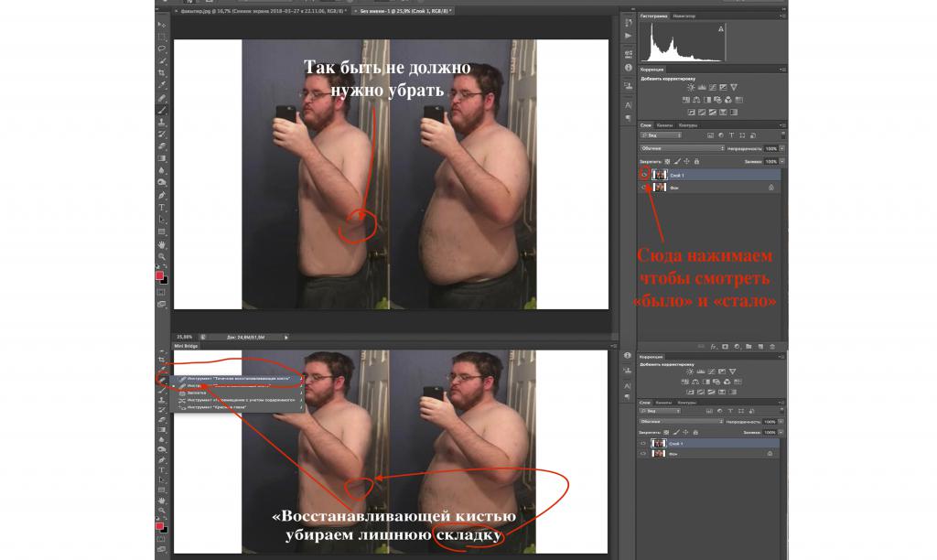Switch to Каналы tab in upper Layers panel
This screenshot has width=937, height=560.
tap(664, 125)
